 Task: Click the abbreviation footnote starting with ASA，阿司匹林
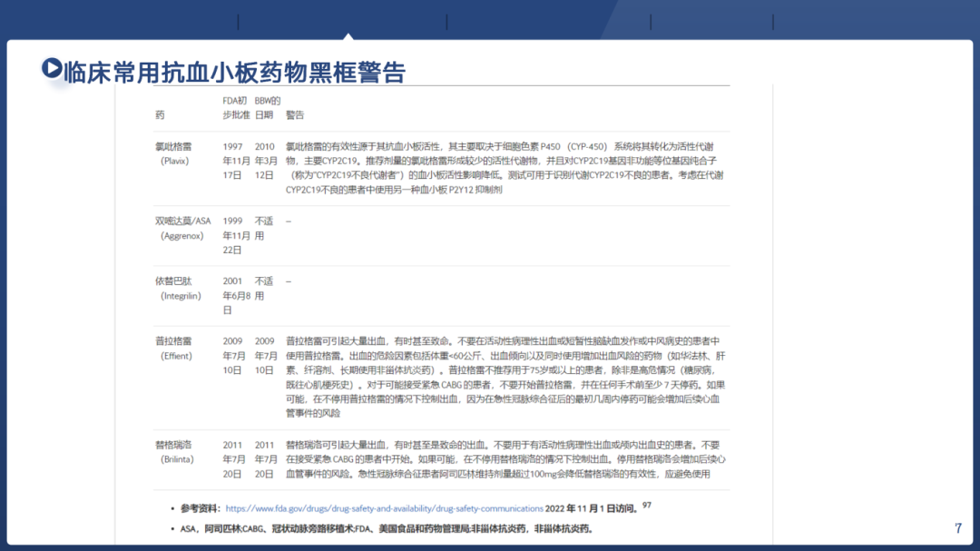pos(387,528)
